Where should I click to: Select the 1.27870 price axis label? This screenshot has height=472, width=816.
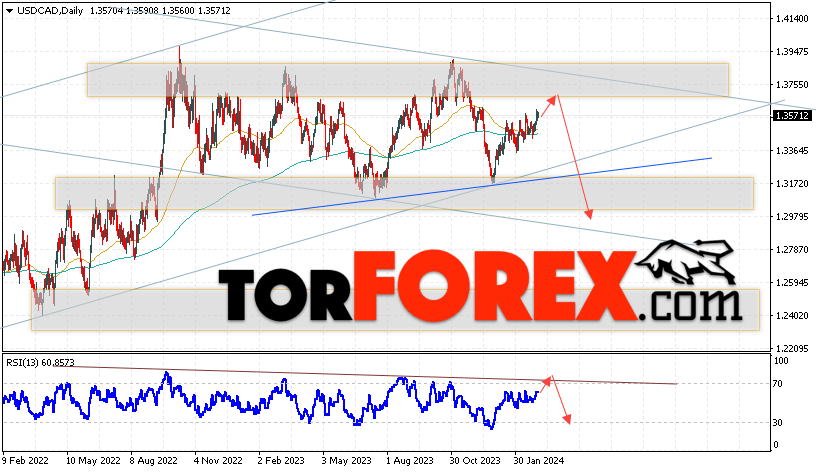[792, 250]
